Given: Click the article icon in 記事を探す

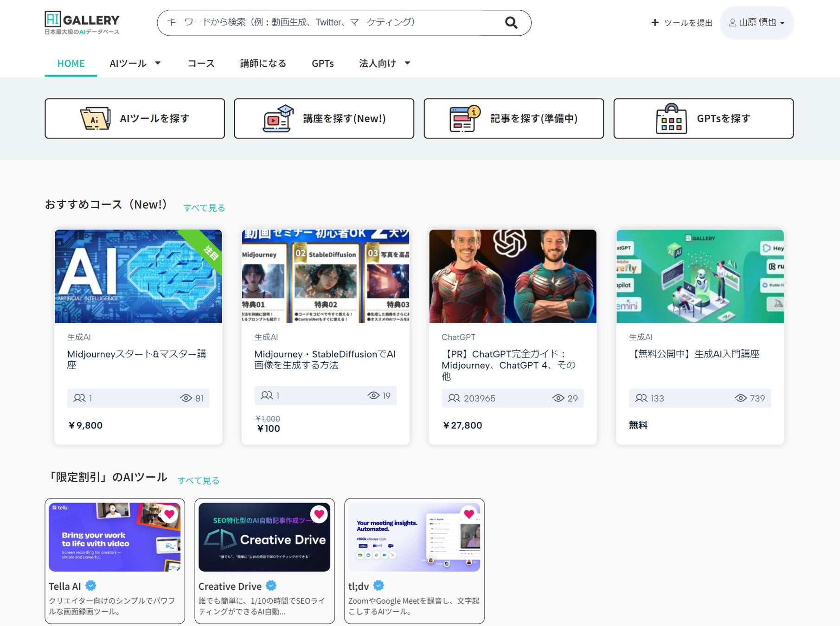Looking at the screenshot, I should [x=465, y=118].
